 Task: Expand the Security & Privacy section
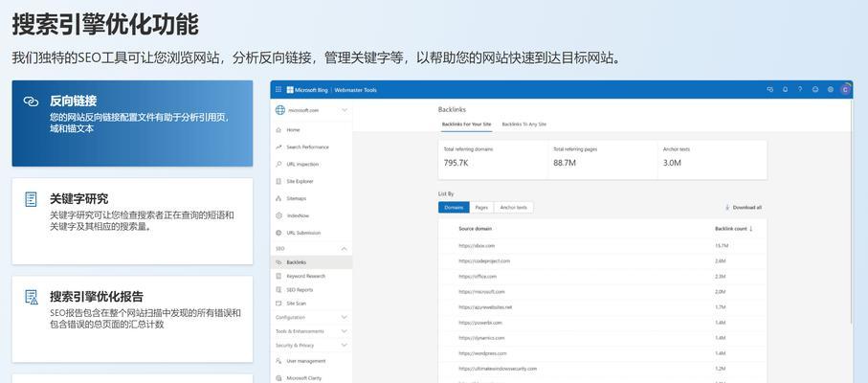(344, 345)
